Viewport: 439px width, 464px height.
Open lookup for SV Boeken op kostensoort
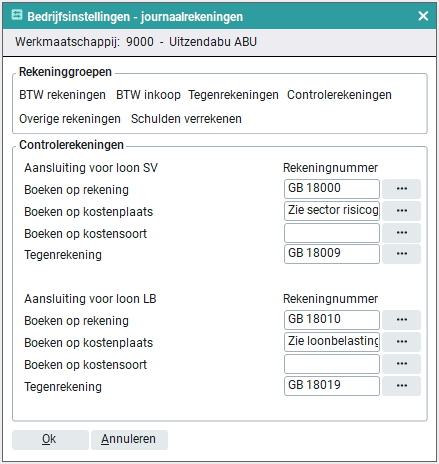tap(401, 233)
